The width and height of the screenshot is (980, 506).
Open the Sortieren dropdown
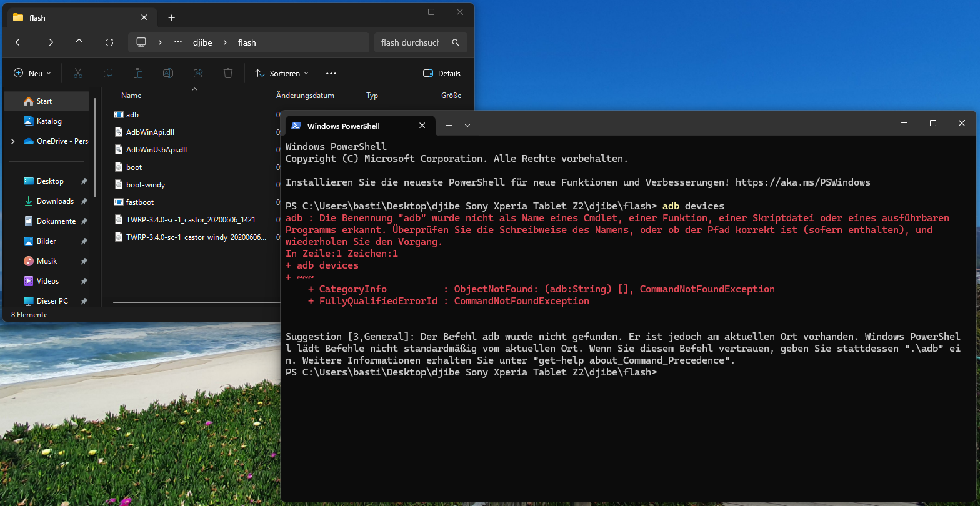(x=282, y=73)
